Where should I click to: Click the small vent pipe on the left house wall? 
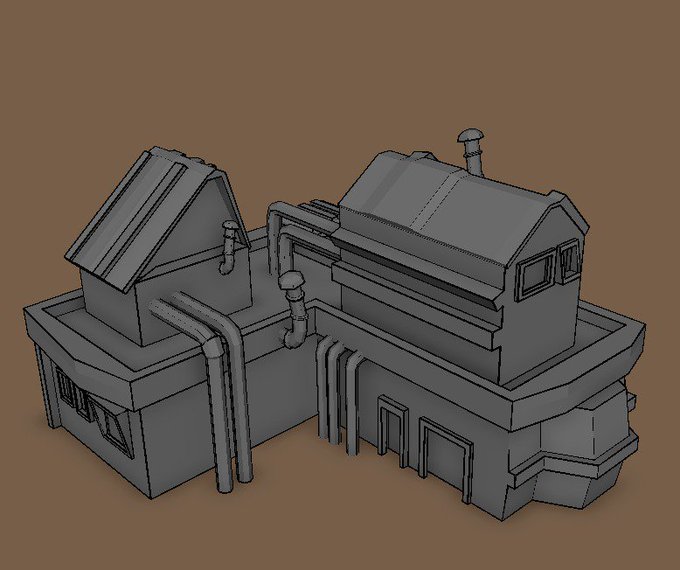click(229, 247)
